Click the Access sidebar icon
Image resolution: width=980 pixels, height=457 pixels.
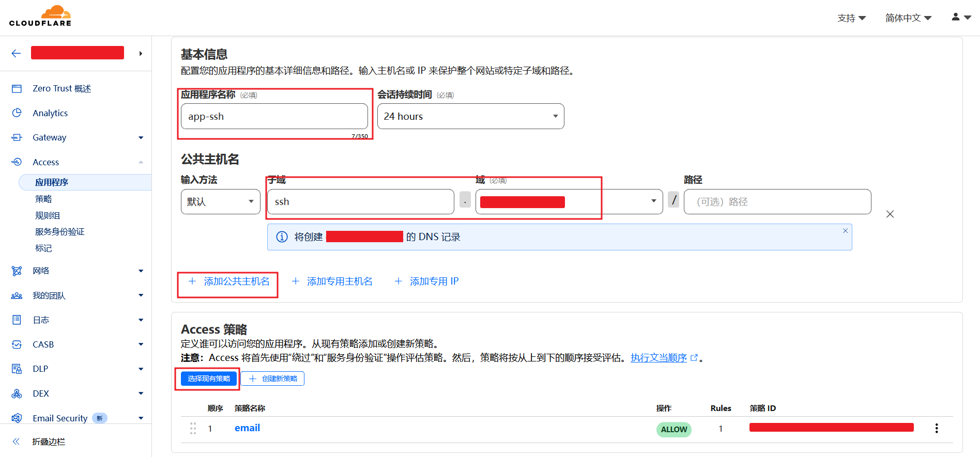tap(17, 162)
